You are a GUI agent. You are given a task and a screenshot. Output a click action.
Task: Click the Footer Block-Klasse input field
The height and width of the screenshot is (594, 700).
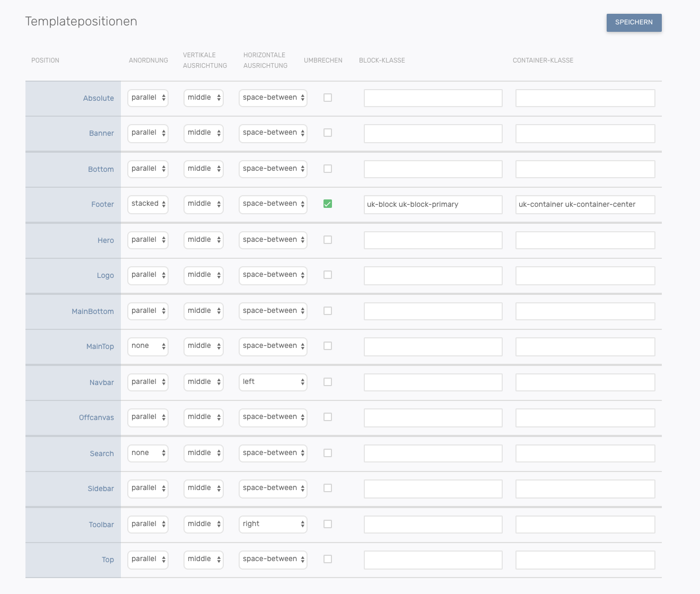[433, 205]
